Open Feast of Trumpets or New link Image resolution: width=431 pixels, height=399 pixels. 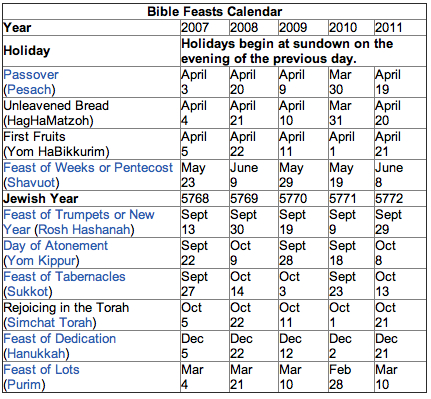pos(79,215)
